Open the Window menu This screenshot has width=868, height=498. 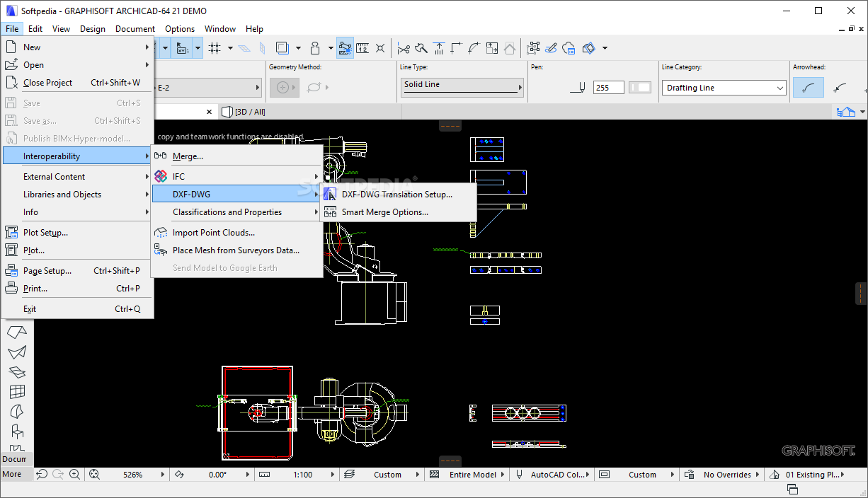220,29
